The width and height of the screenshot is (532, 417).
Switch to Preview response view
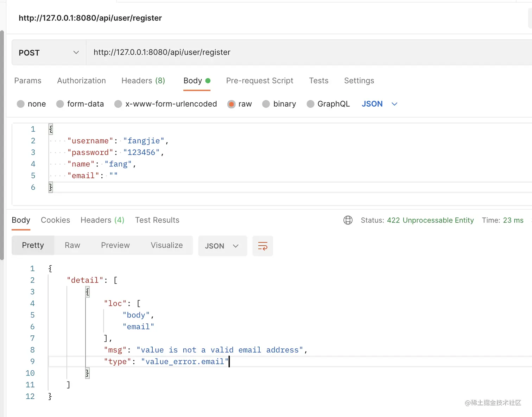(115, 245)
